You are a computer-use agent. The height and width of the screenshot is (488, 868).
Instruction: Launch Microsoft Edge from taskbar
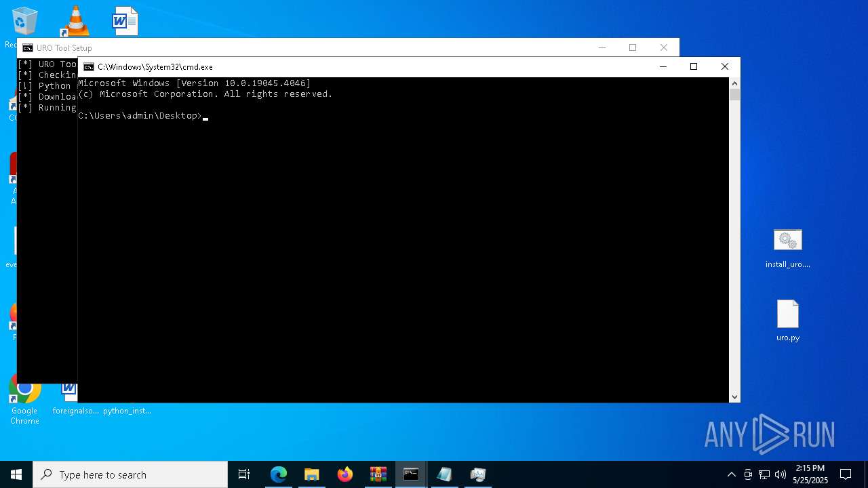[279, 474]
